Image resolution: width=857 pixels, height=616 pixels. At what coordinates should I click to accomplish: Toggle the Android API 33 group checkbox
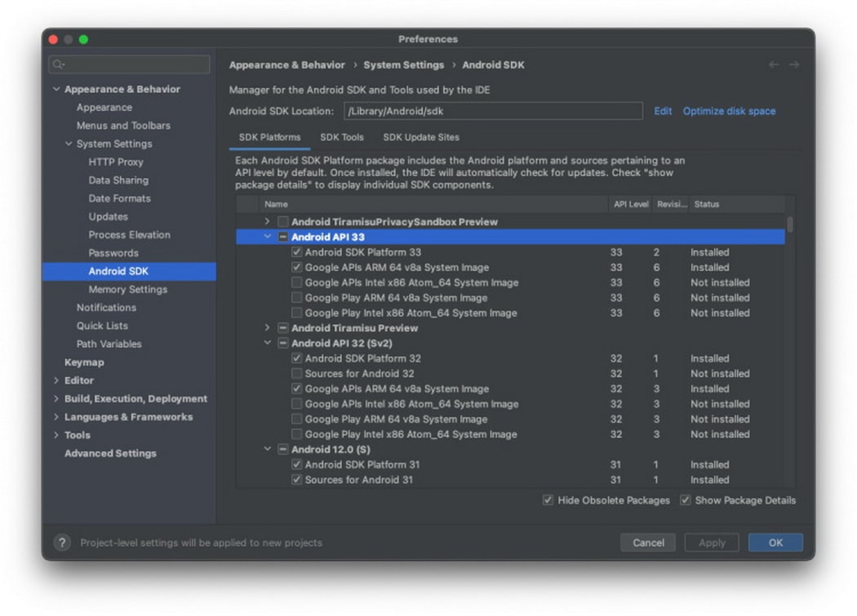282,237
